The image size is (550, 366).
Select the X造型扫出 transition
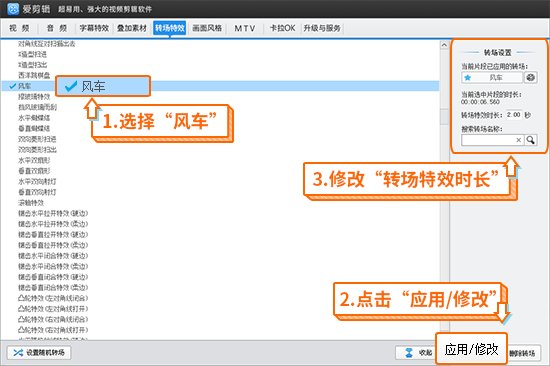click(x=32, y=65)
